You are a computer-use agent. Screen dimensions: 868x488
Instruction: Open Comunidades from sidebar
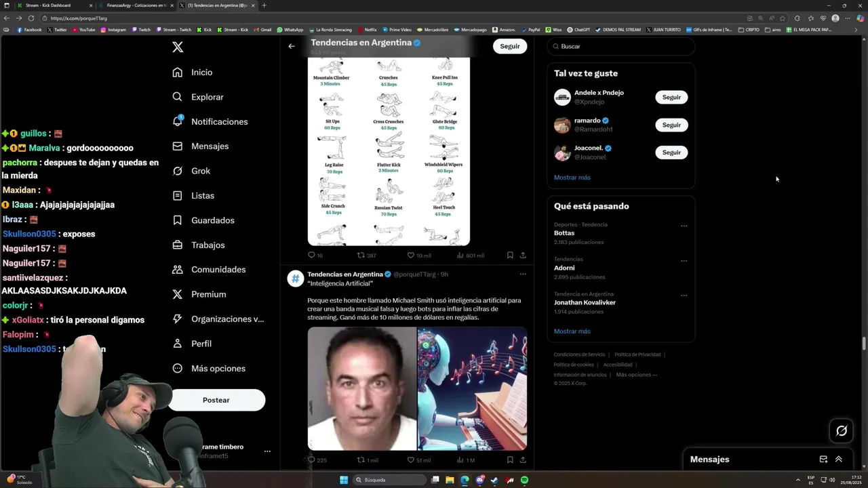coord(209,270)
